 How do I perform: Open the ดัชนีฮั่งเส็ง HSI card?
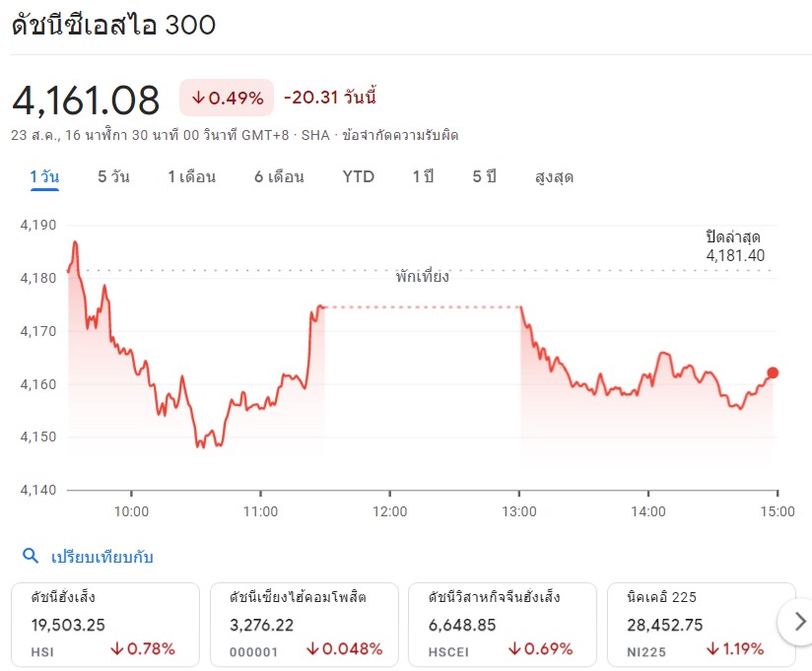[x=104, y=623]
